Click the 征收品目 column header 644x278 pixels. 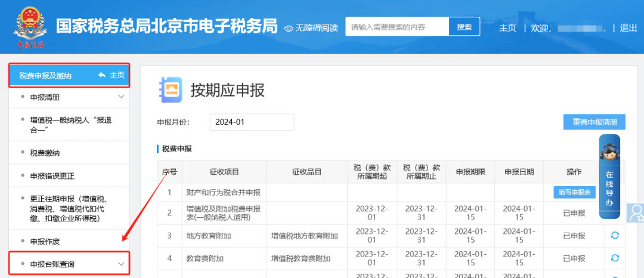pyautogui.click(x=307, y=172)
